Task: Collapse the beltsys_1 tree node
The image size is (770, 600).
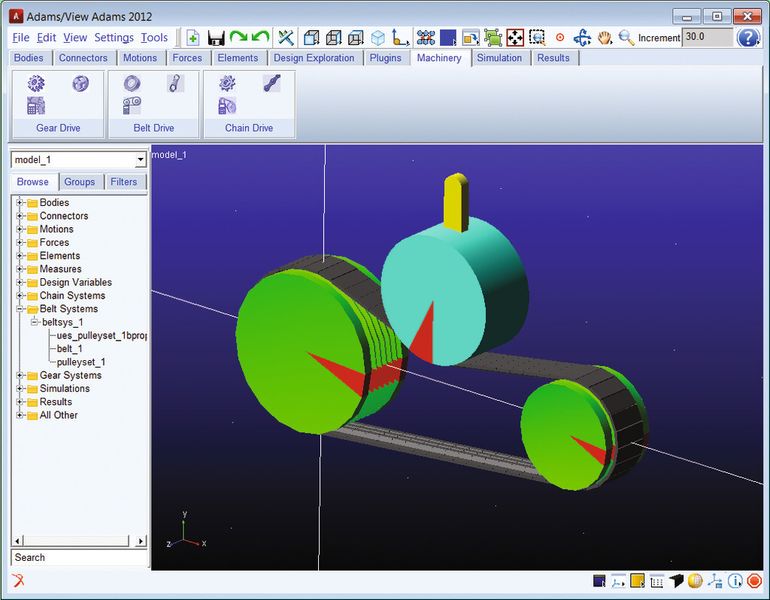Action: click(34, 322)
